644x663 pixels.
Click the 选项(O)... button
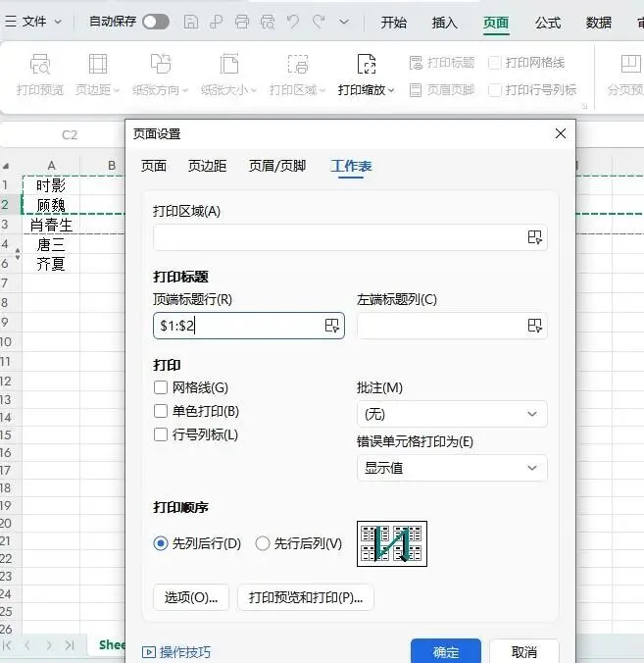[x=191, y=597]
